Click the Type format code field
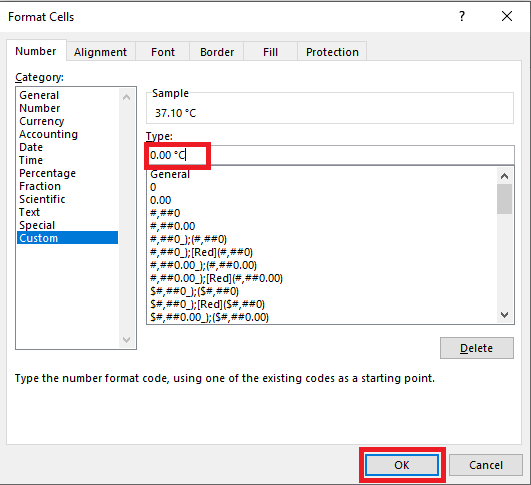Screen dimensions: 531x485 click(x=330, y=155)
